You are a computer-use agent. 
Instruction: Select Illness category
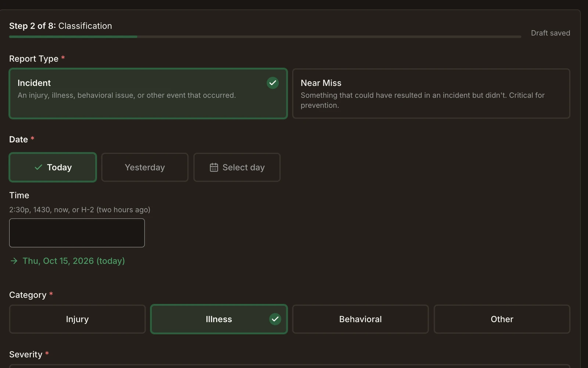[x=219, y=319]
